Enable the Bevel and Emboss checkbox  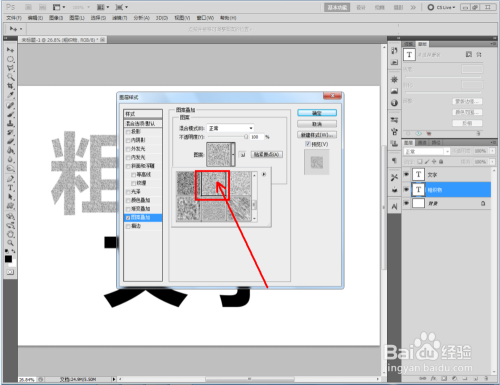pyautogui.click(x=128, y=166)
